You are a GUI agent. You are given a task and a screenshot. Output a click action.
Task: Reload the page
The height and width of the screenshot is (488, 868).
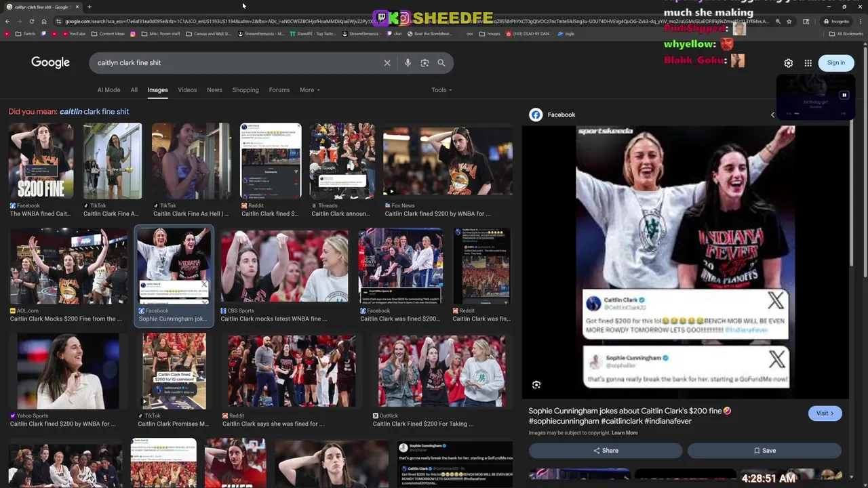(31, 21)
